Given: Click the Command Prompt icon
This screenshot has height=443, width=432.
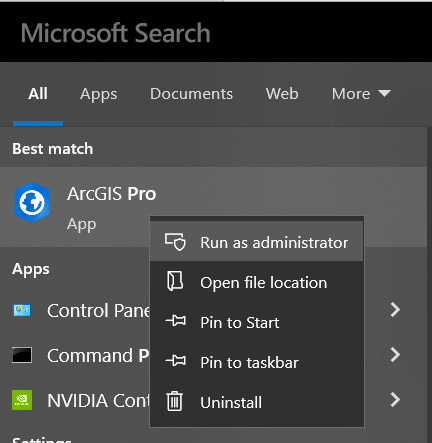Looking at the screenshot, I should click(22, 355).
